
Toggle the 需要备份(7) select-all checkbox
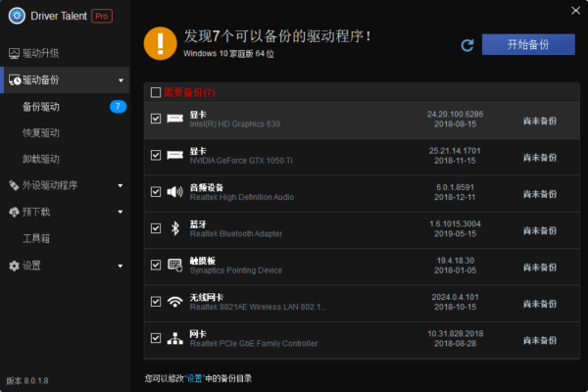pos(156,92)
